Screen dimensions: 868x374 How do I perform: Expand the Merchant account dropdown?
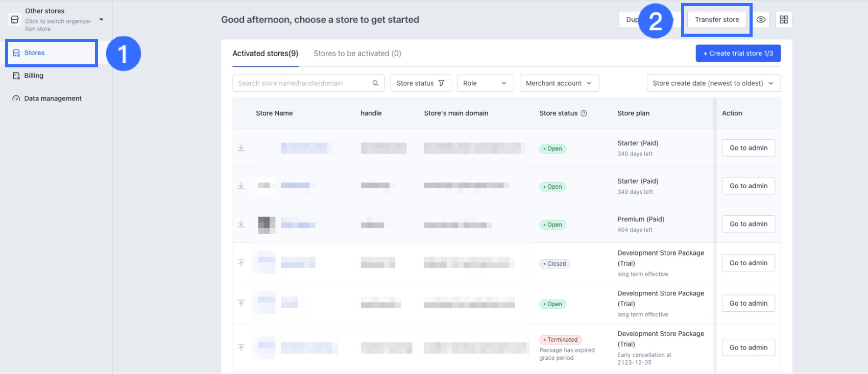click(559, 83)
